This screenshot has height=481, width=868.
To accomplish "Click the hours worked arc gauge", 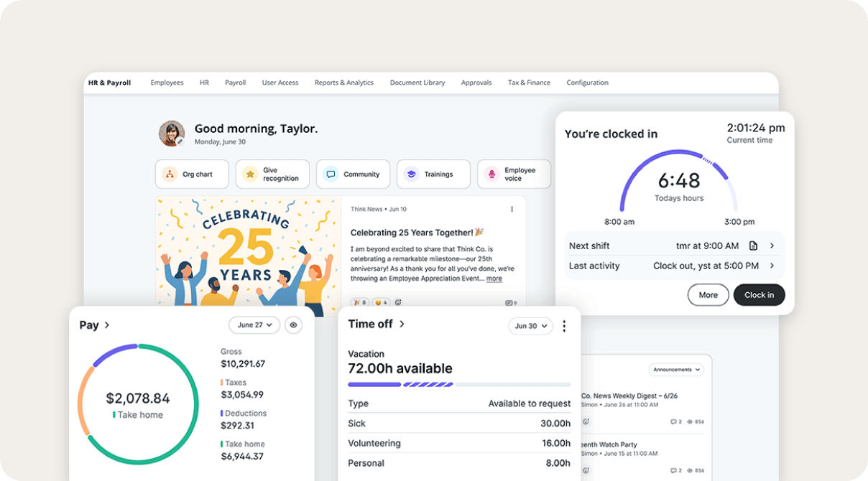I will point(679,180).
